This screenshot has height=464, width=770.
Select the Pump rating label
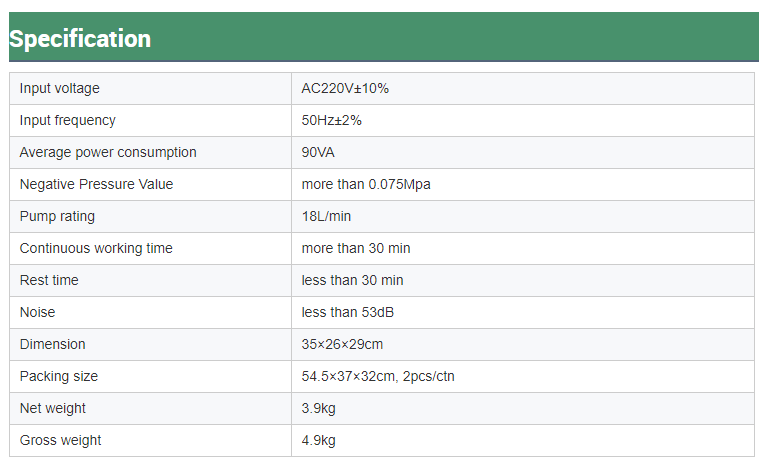point(57,216)
